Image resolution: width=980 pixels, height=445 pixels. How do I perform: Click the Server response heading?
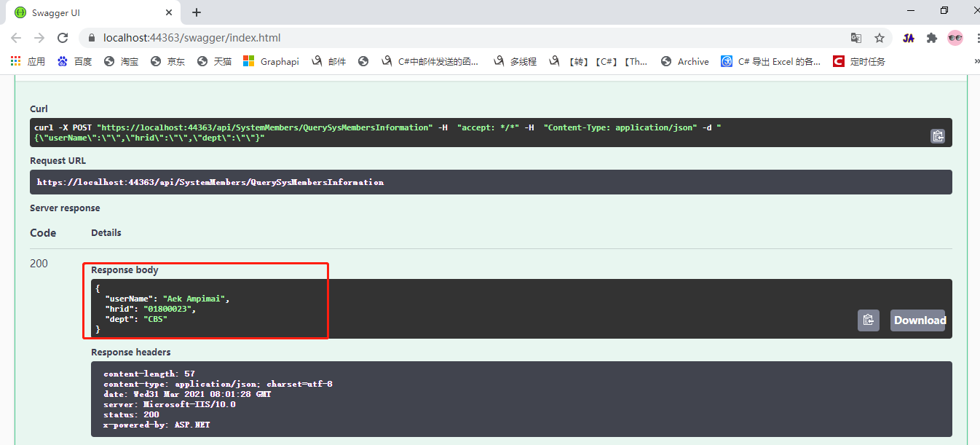click(x=65, y=208)
